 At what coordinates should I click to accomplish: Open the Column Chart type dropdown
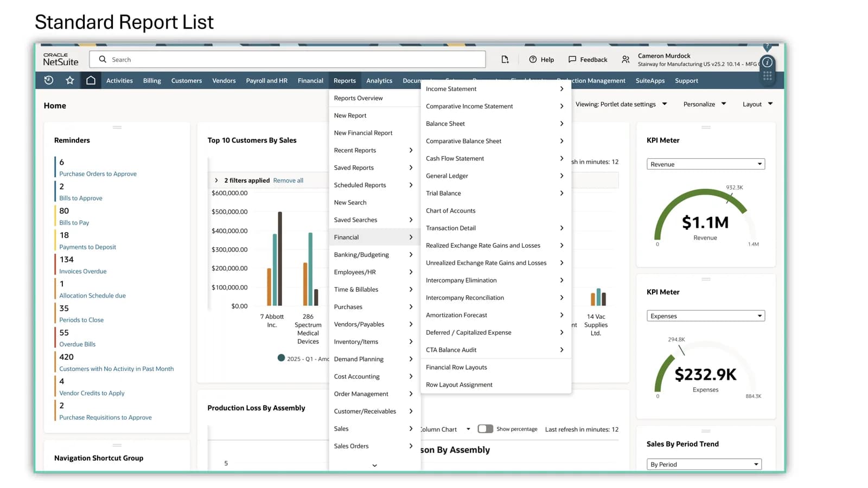point(446,429)
